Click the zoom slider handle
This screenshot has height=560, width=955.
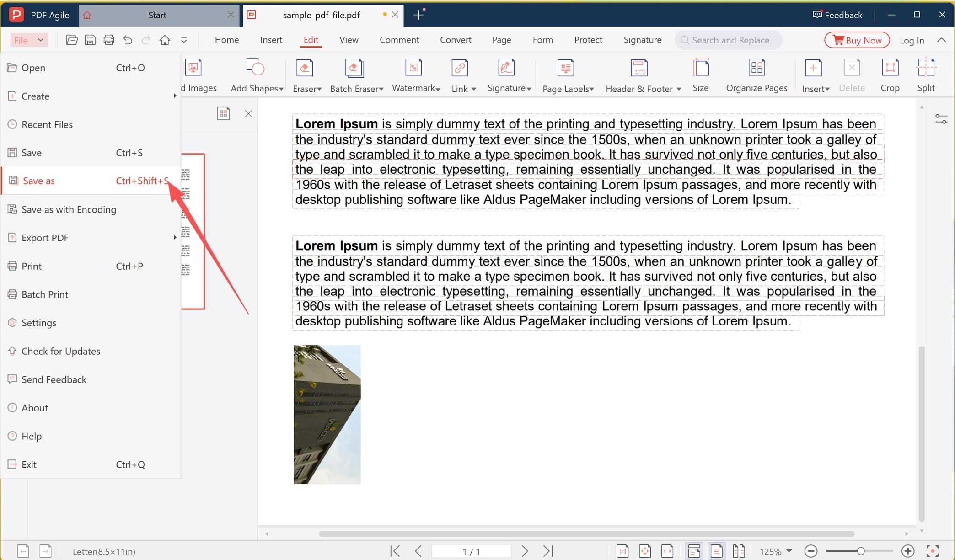point(860,551)
